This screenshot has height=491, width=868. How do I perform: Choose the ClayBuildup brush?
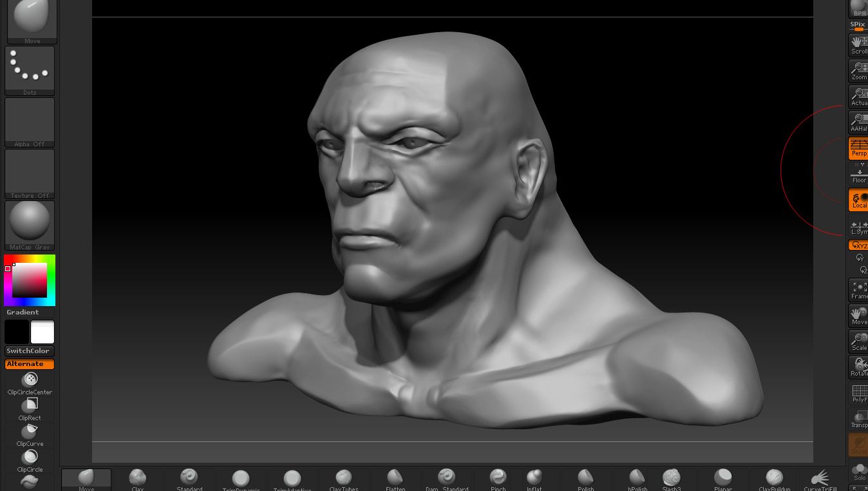click(x=775, y=480)
